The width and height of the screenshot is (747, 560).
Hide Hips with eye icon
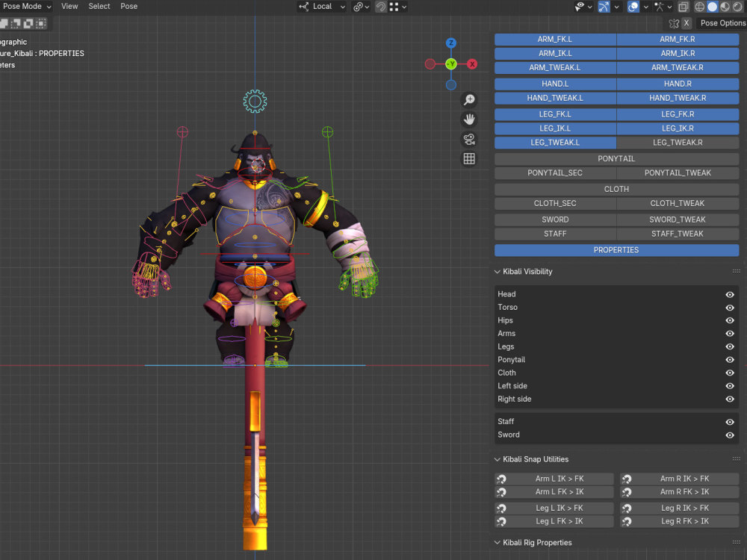pos(729,320)
